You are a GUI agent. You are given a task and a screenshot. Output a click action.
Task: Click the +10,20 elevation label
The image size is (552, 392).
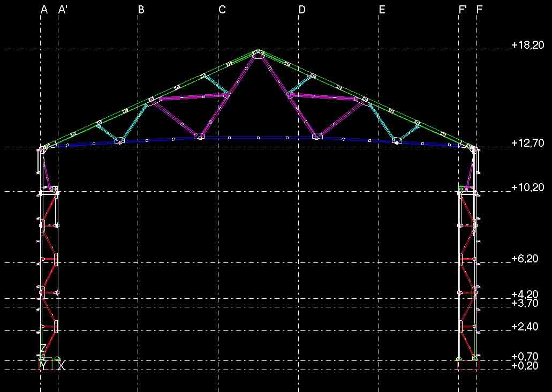[x=527, y=187]
